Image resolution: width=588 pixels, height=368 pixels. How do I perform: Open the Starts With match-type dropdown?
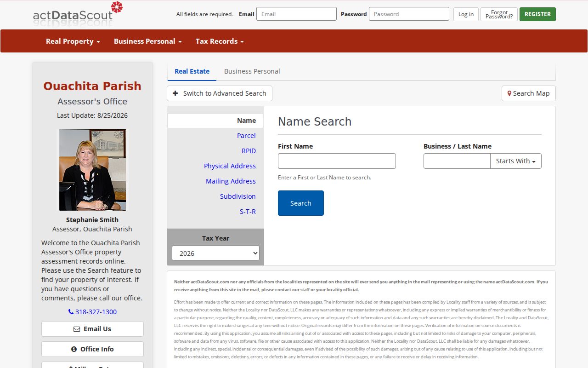click(516, 161)
